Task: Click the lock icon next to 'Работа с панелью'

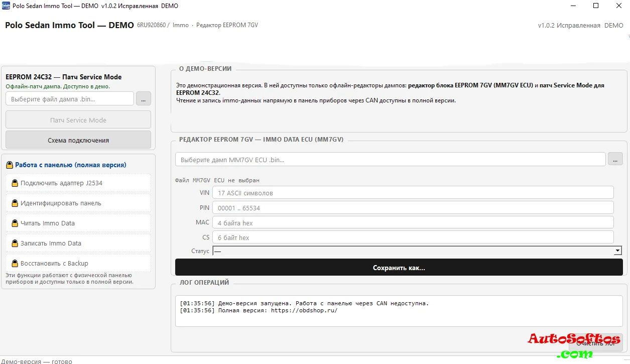Action: [x=10, y=165]
